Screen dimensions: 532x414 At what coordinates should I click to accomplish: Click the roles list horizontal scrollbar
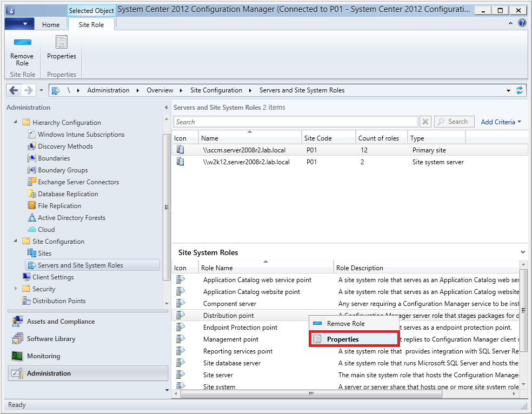coord(311,393)
